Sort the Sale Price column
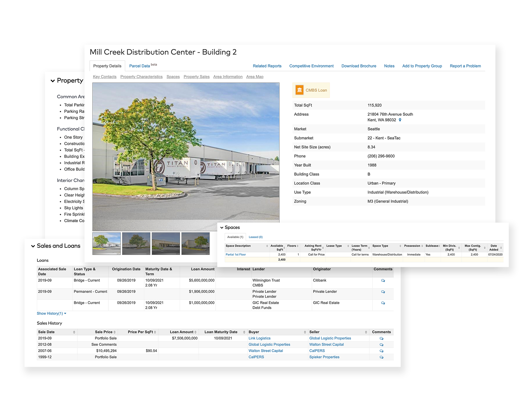Screen dimensions: 532x413 click(x=115, y=332)
